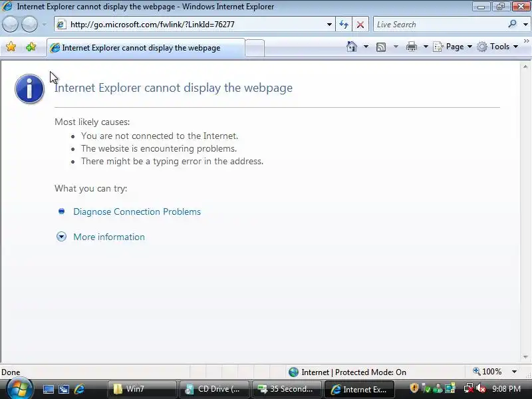Click the Print icon

(412, 47)
